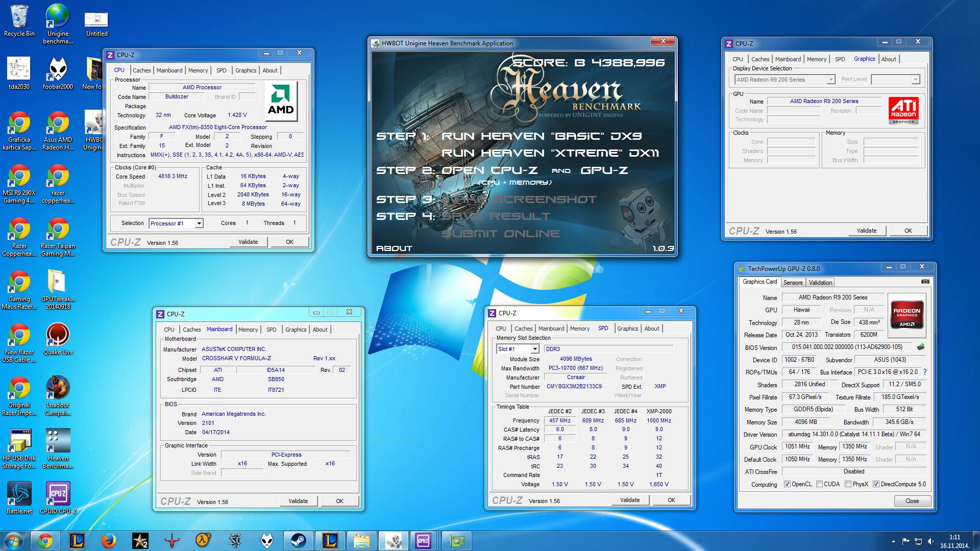Image resolution: width=980 pixels, height=551 pixels.
Task: Click the Bus Interface question mark in GPU-Z
Action: pyautogui.click(x=925, y=372)
